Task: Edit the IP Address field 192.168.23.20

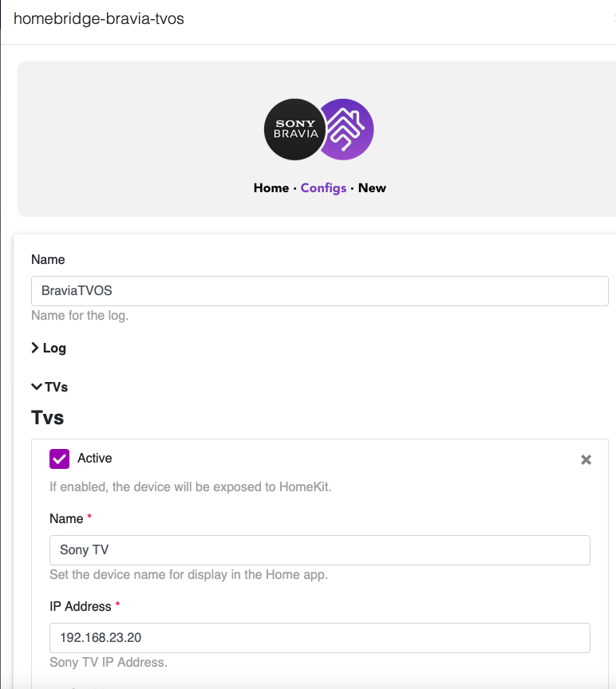Action: (x=319, y=638)
